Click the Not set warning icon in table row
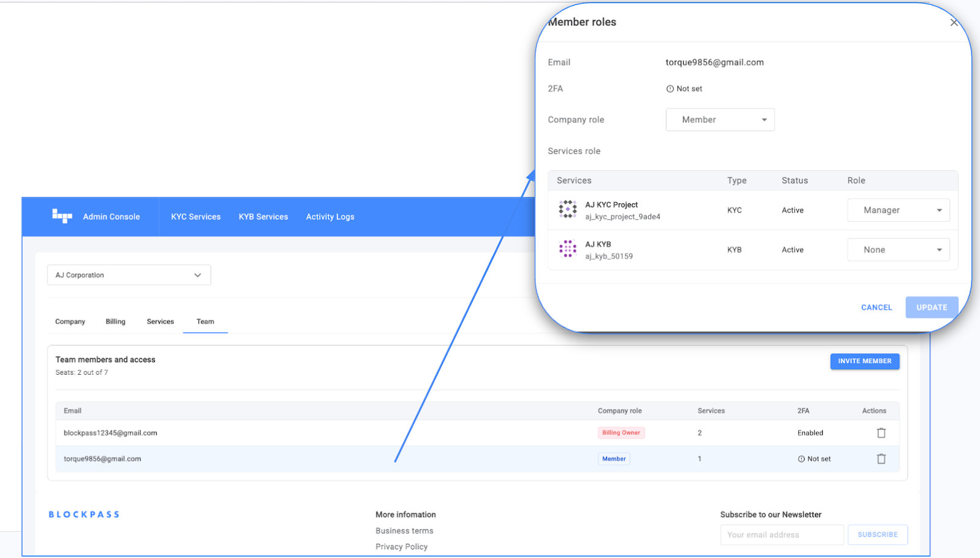 [x=801, y=459]
